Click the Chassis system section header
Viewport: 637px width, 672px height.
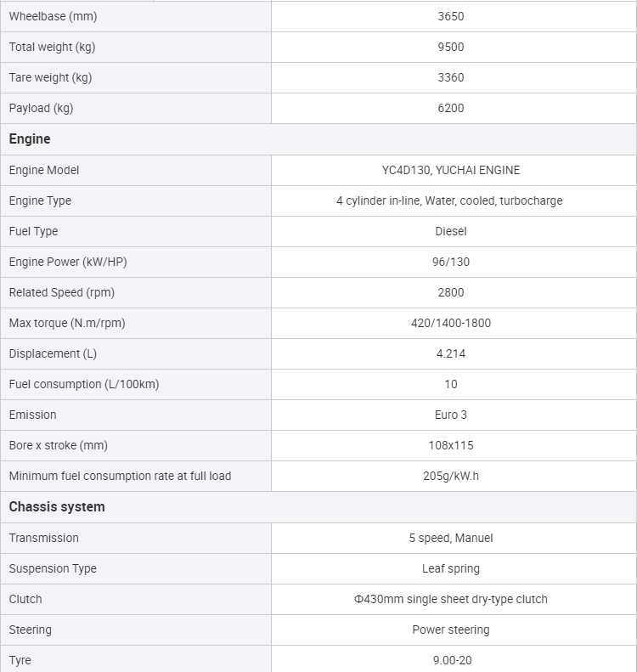tap(57, 507)
